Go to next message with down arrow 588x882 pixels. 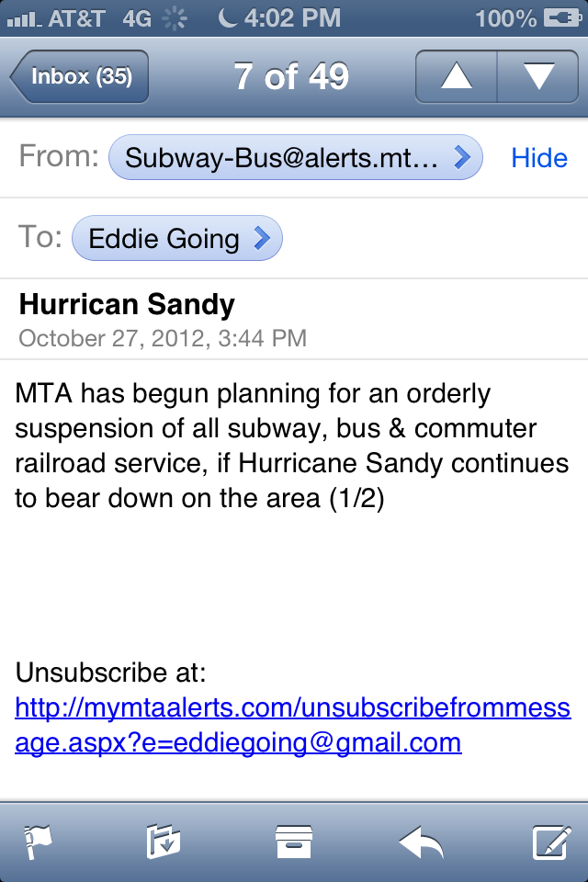(x=537, y=76)
